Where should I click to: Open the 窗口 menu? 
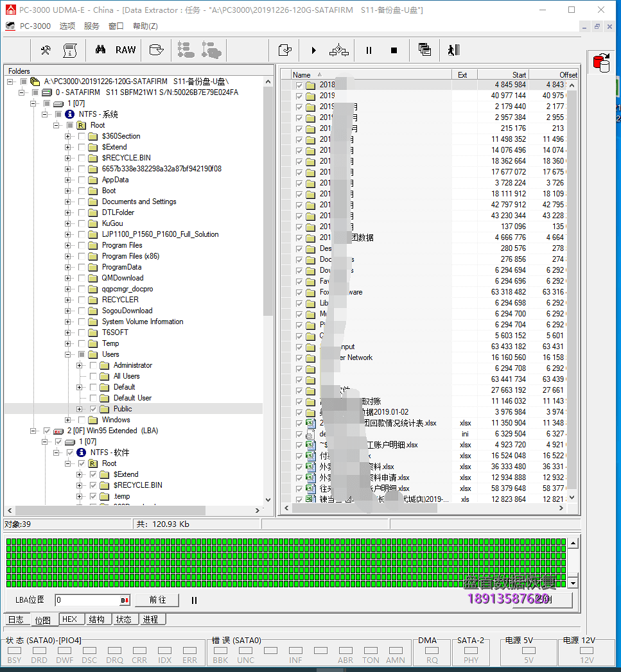116,26
